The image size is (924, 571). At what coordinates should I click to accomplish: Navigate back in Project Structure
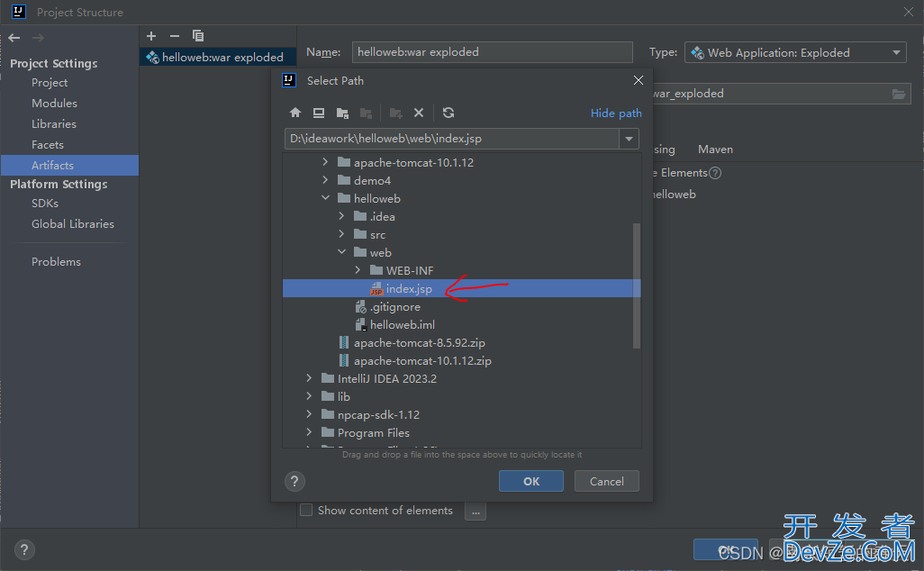pos(14,38)
